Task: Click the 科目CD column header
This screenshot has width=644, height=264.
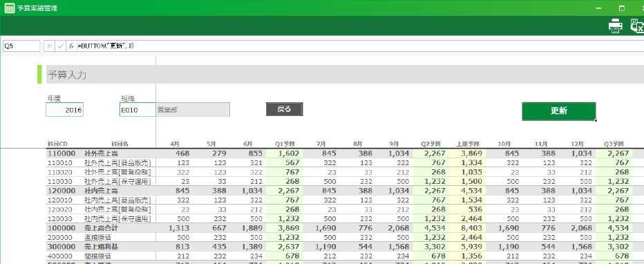Action: tap(57, 144)
